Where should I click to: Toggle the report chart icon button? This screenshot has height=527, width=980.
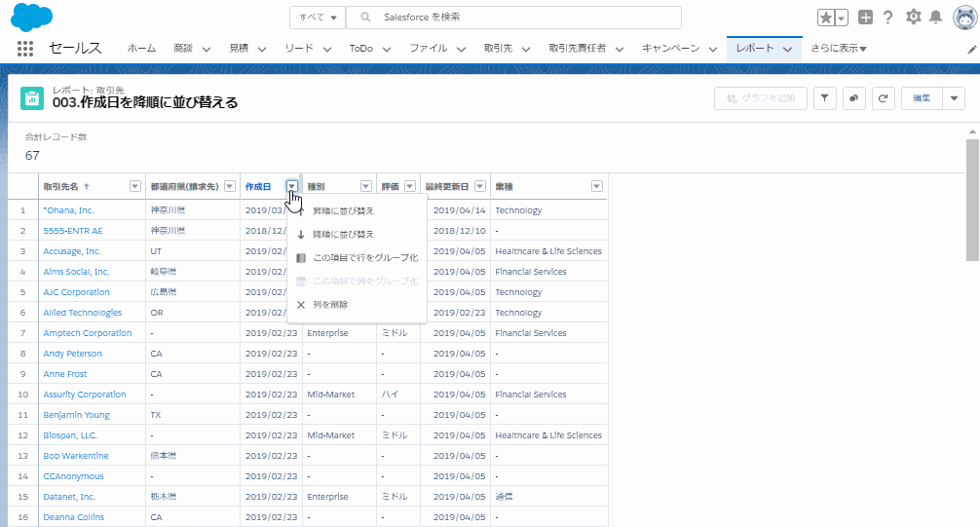[853, 98]
